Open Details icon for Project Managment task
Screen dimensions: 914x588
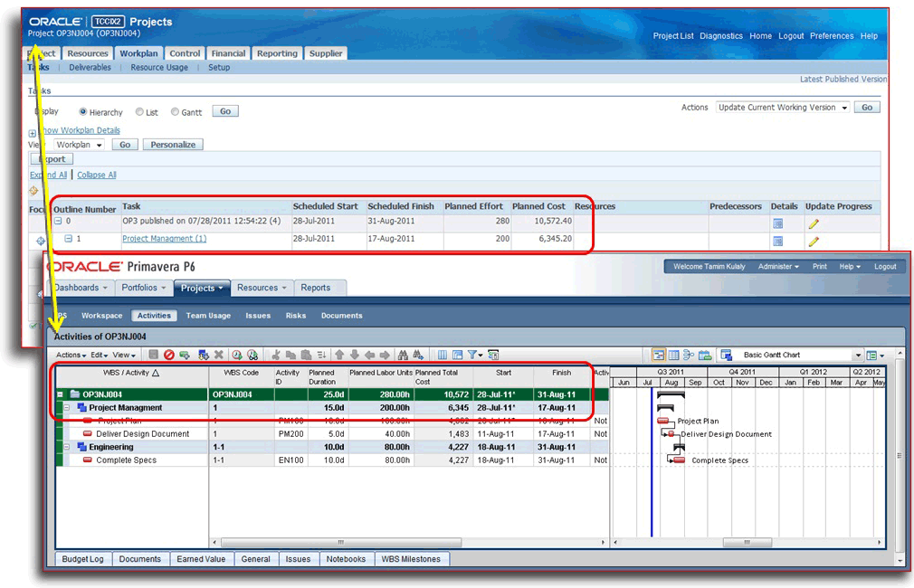pos(777,242)
